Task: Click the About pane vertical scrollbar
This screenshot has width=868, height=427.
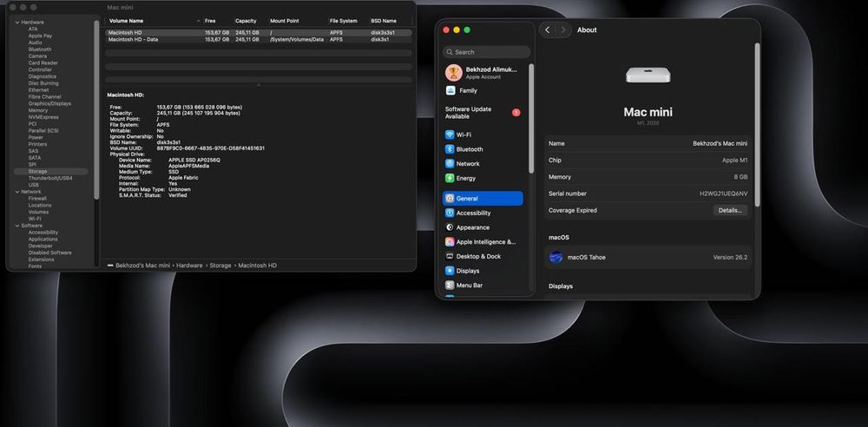Action: [x=757, y=125]
